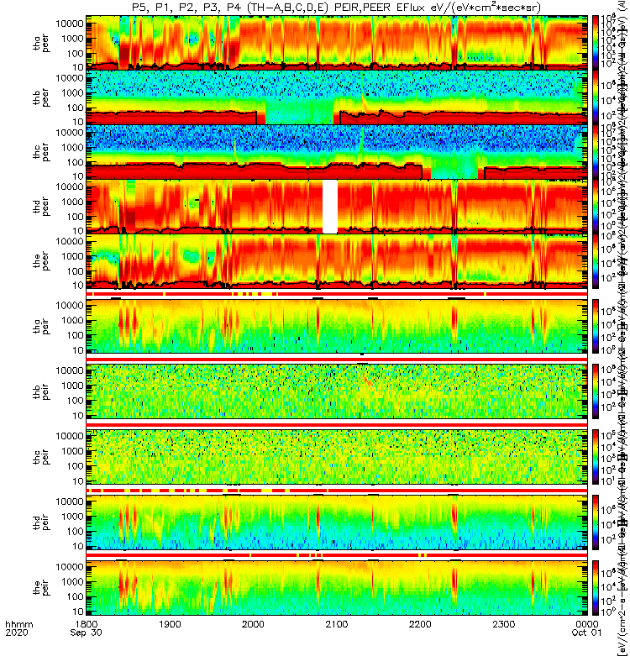
Task: Click the color bar beside thb peer panel
Action: coord(596,97)
